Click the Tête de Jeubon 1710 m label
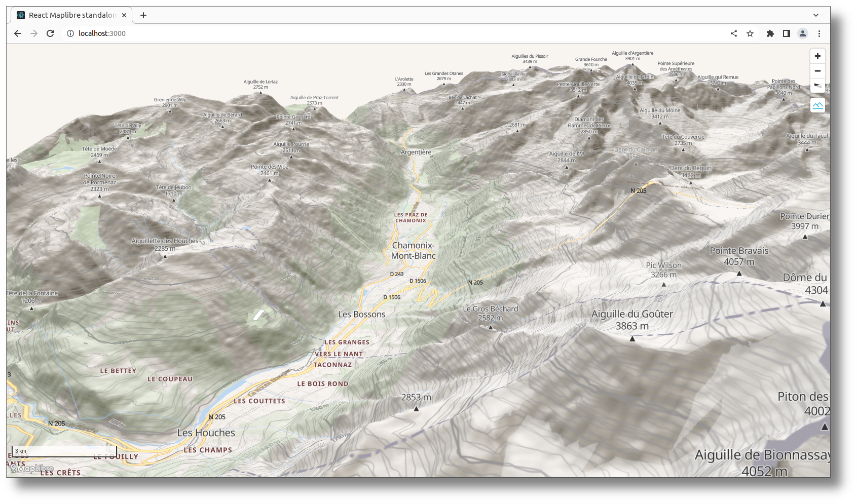857x504 pixels. tap(174, 190)
